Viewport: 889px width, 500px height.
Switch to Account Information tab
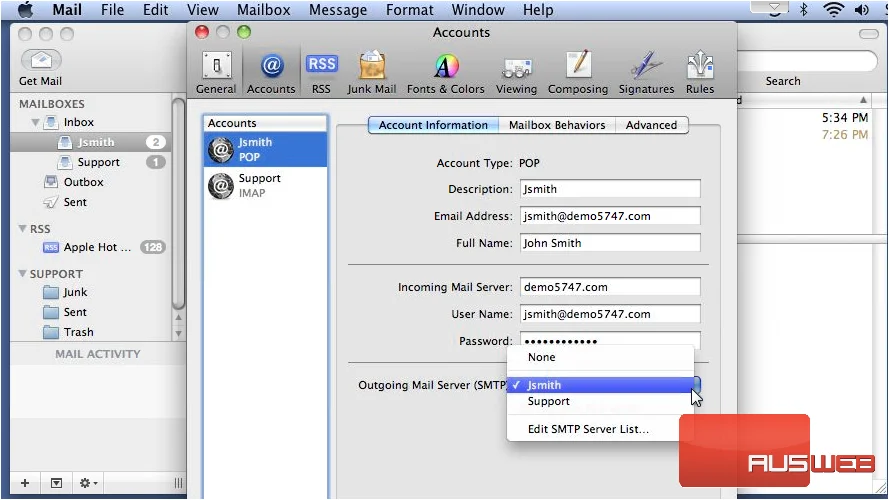tap(433, 125)
